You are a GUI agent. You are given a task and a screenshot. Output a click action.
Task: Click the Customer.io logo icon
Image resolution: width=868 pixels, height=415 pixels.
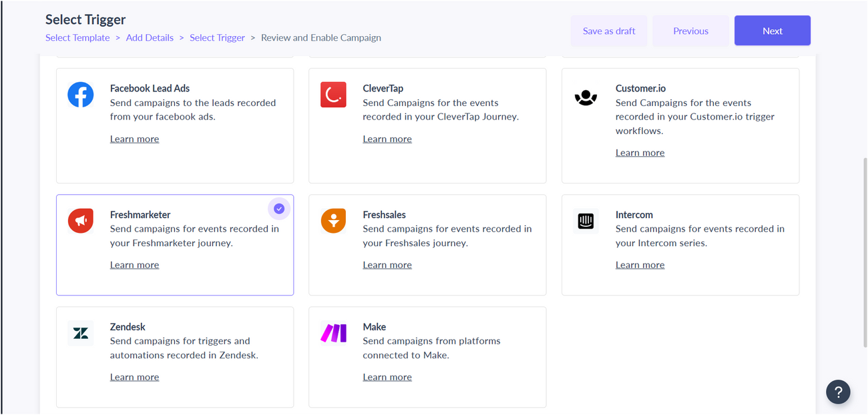586,97
